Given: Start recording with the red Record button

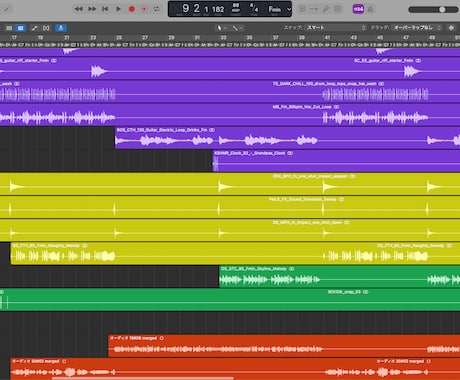Looking at the screenshot, I should pyautogui.click(x=132, y=9).
